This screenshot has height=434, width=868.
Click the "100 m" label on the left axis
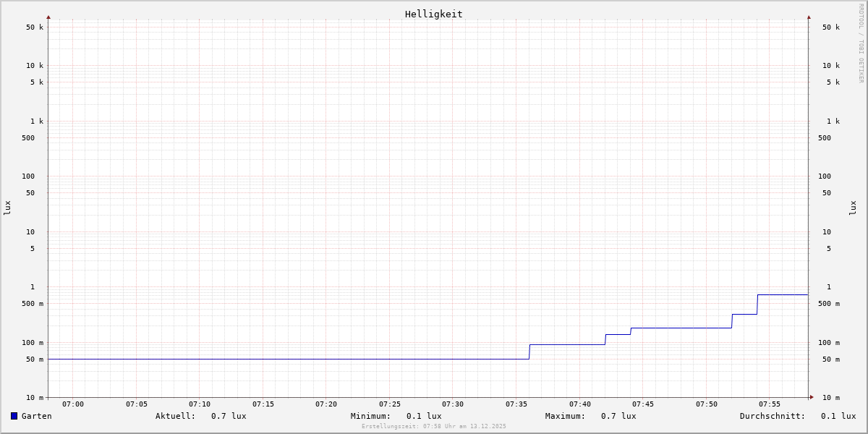click(33, 343)
